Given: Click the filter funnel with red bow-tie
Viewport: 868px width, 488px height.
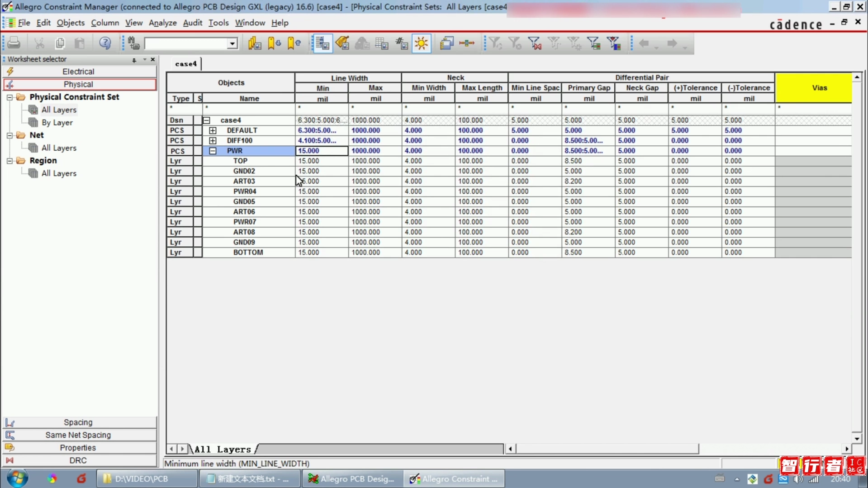Looking at the screenshot, I should (535, 43).
